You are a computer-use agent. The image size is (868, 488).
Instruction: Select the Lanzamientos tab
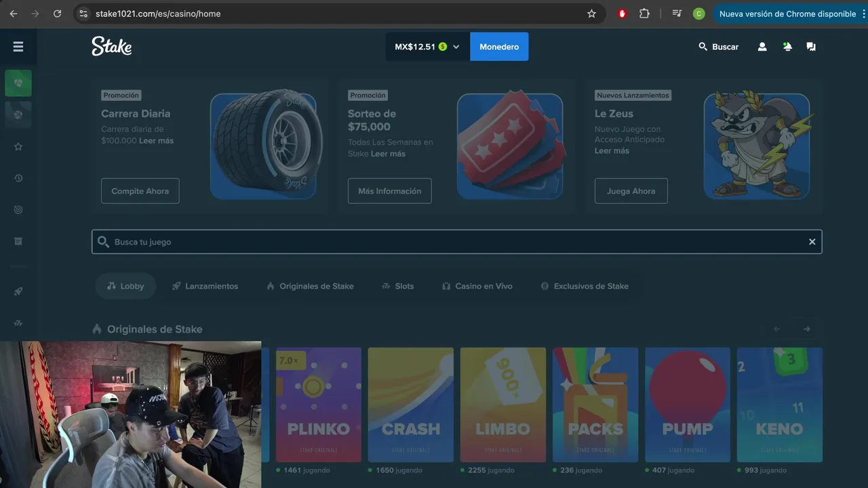click(205, 286)
